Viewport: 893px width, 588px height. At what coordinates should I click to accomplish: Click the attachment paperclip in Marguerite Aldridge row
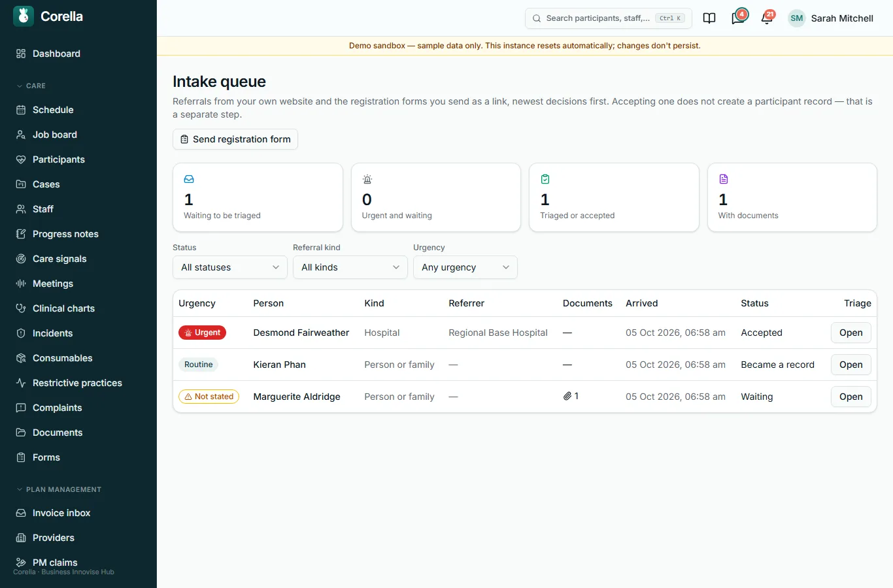567,397
